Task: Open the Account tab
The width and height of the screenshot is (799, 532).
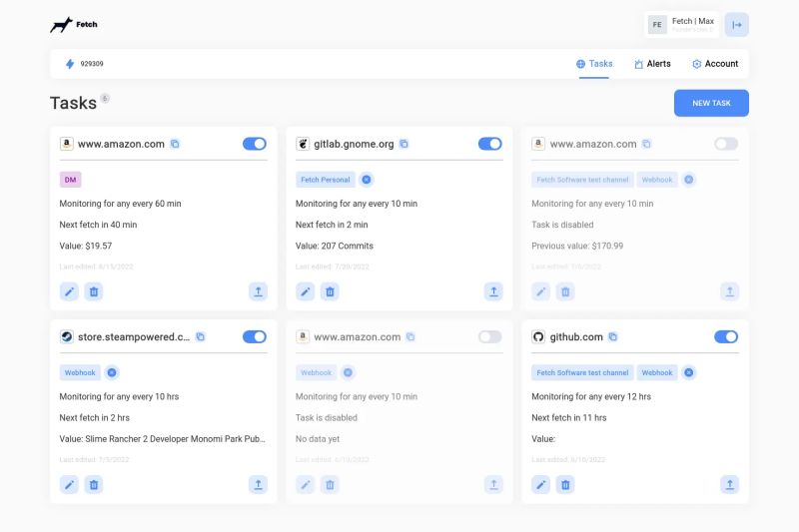Action: click(x=715, y=64)
